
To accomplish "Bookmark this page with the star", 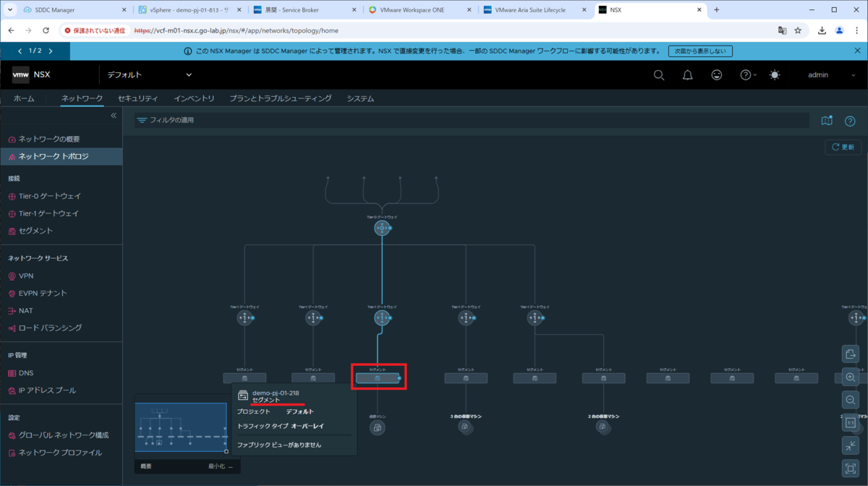I will coord(798,31).
